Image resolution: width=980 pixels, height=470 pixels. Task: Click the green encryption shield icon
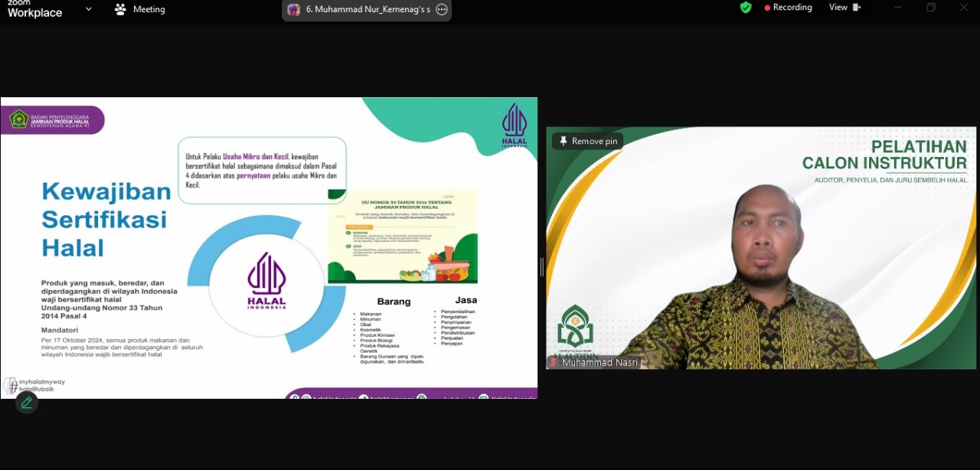(x=746, y=8)
